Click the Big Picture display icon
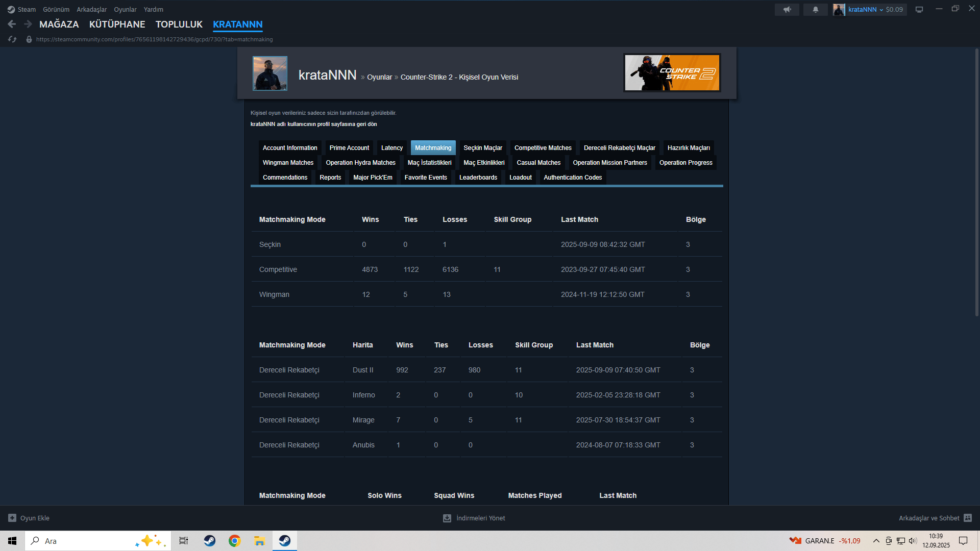 click(919, 9)
